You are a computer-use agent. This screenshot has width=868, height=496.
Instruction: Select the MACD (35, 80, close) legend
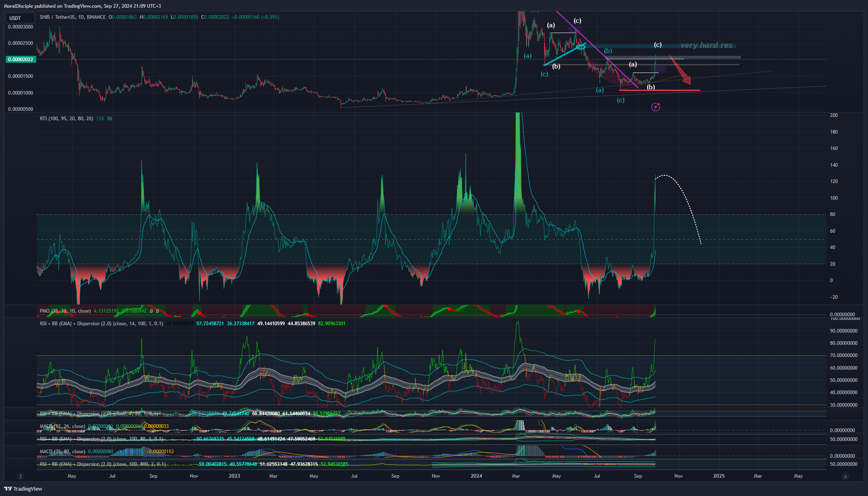pyautogui.click(x=62, y=452)
